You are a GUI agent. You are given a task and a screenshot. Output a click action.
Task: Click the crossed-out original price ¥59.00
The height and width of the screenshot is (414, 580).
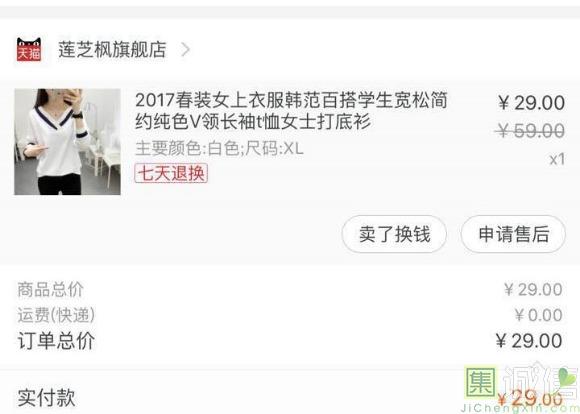coord(530,131)
